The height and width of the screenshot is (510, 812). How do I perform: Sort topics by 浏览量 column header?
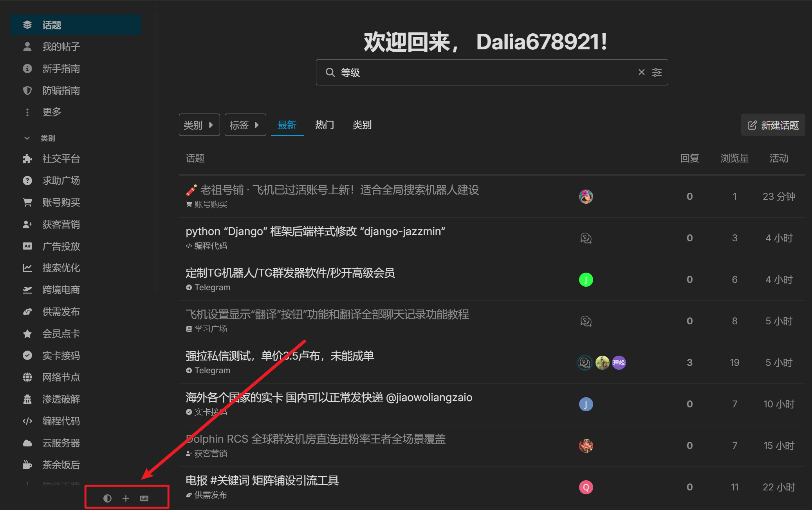click(x=734, y=158)
